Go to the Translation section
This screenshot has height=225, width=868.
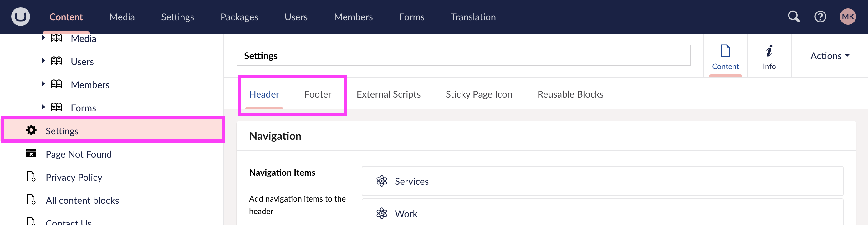(473, 17)
